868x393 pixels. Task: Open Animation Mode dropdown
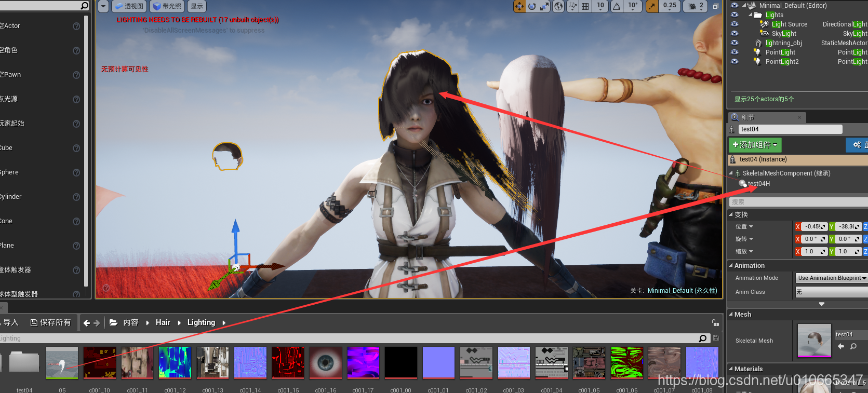[831, 278]
